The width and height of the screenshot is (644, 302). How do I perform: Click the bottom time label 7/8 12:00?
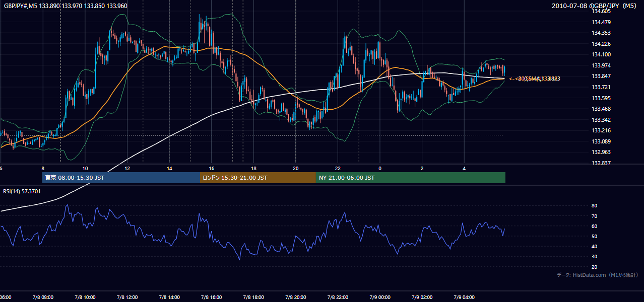click(x=127, y=297)
